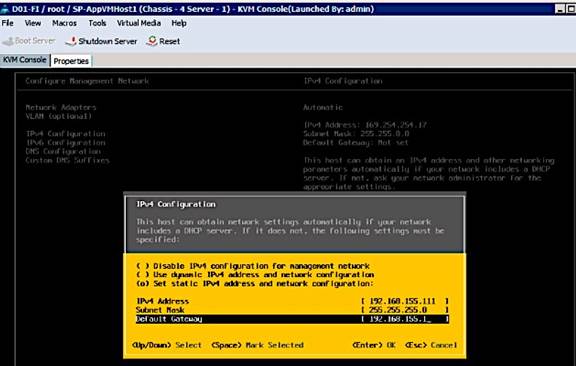Click the <Up/Down> Select hint
This screenshot has width=576, height=366.
click(167, 345)
